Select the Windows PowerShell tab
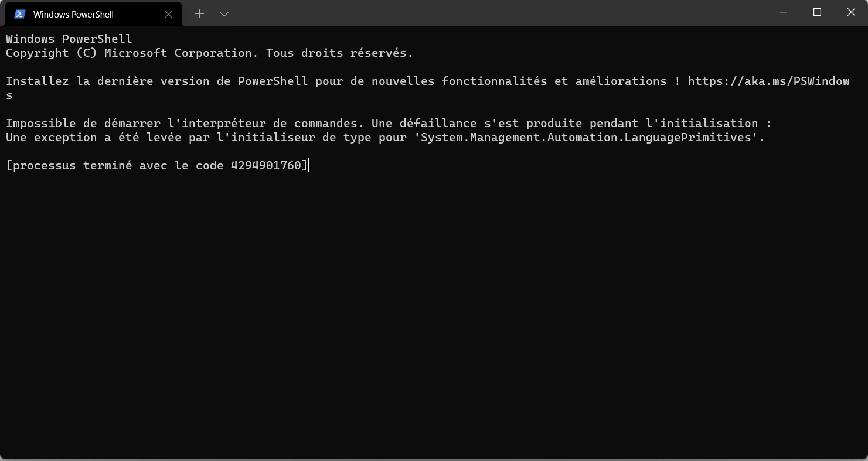The width and height of the screenshot is (868, 461). [94, 14]
